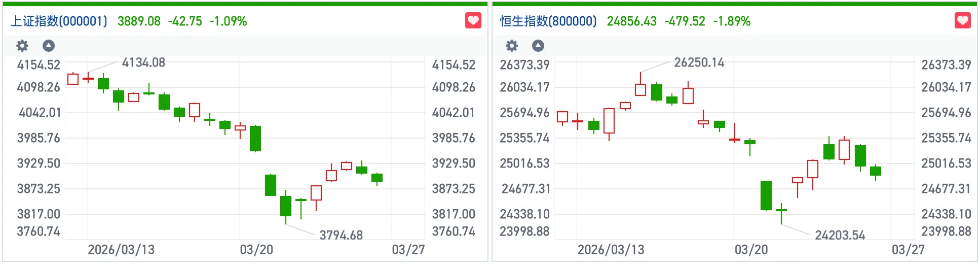The image size is (980, 265).
Task: Select the 24203.54 low marker on 恒生 chart
Action: (840, 235)
